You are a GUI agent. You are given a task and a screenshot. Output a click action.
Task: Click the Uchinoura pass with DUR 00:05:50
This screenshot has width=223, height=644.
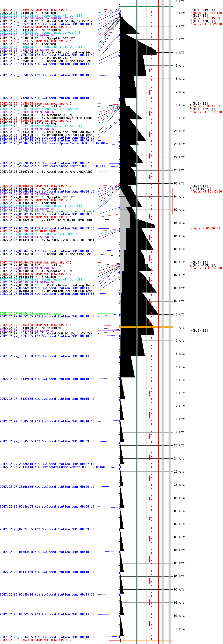(x=52, y=467)
